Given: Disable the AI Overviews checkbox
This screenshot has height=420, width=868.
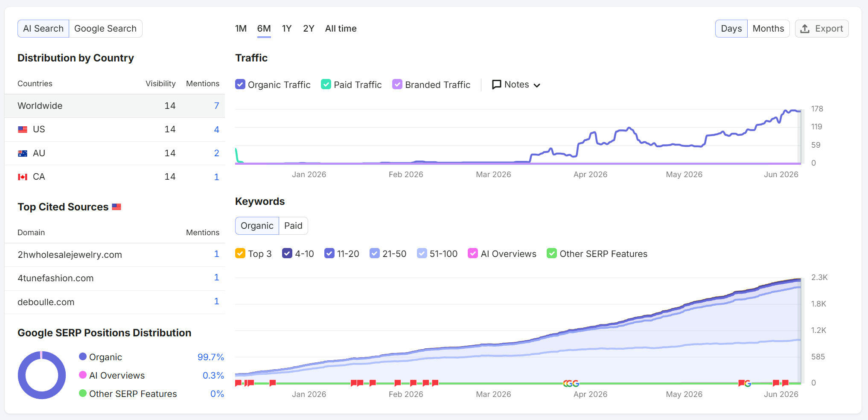Looking at the screenshot, I should click(x=473, y=253).
